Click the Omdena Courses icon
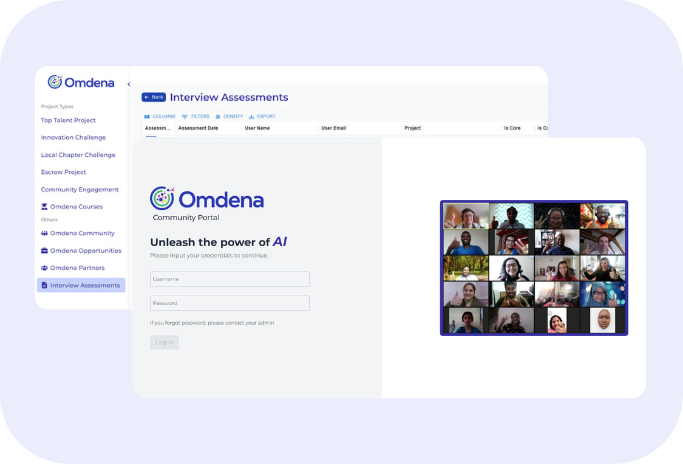Screen dimensions: 683x464 (x=44, y=207)
